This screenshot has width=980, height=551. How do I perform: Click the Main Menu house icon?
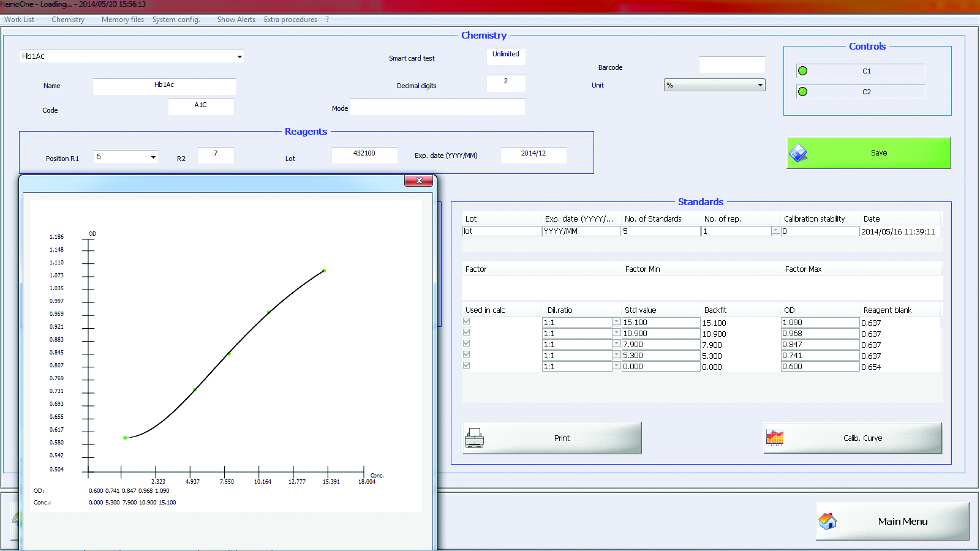pos(827,521)
